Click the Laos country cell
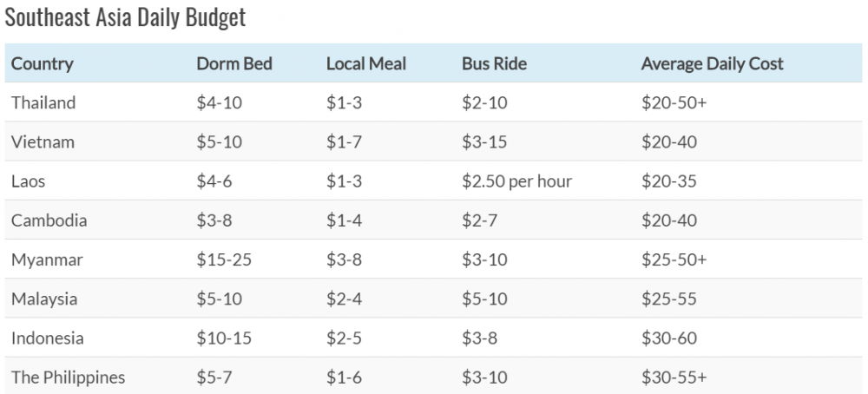This screenshot has height=394, width=868. point(28,181)
